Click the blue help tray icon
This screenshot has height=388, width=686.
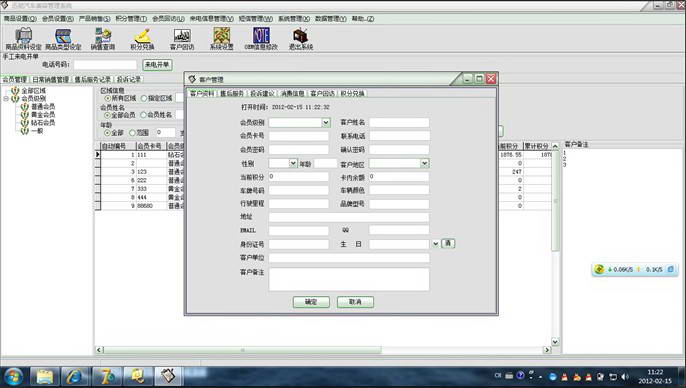[520, 375]
